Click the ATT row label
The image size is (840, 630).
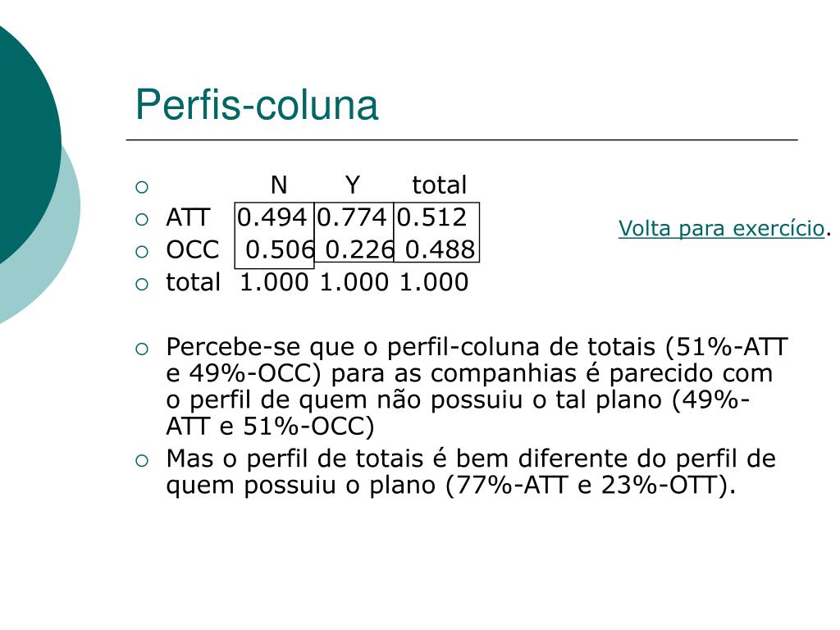(x=188, y=217)
